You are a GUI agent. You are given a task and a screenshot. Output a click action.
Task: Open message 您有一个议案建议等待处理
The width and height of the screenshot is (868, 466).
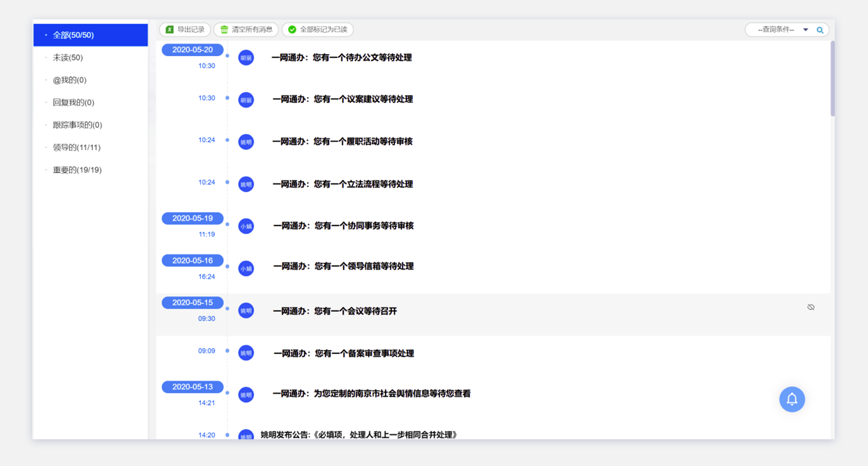(342, 99)
